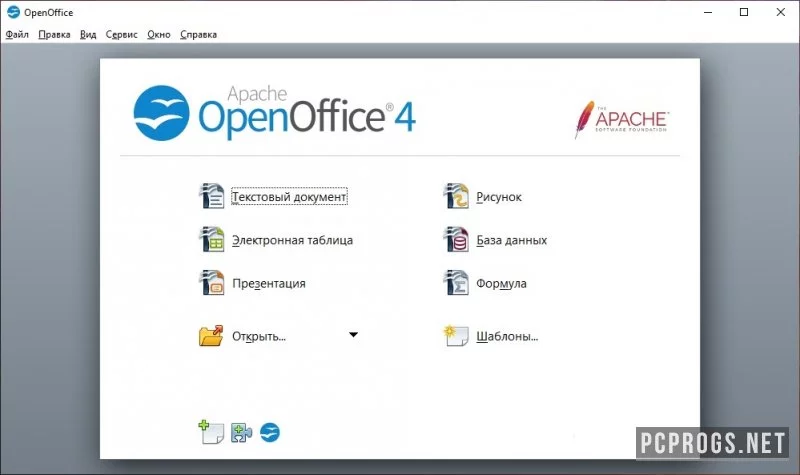
Task: Maximize the OpenOffice window
Action: [744, 12]
